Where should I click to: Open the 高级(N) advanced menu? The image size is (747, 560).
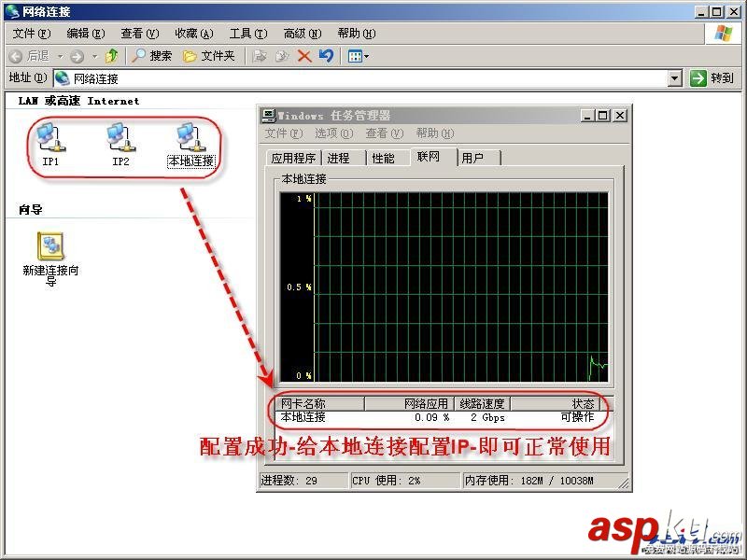tap(303, 34)
